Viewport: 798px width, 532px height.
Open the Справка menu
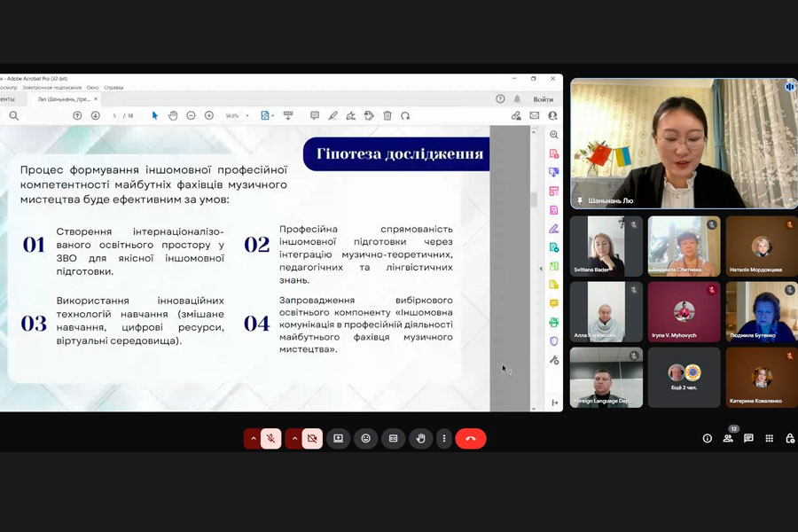[x=113, y=88]
